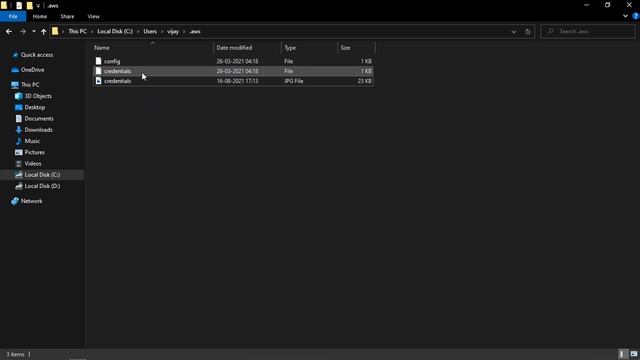640x360 pixels.
Task: Expand the ribbon with the chevron
Action: coord(625,16)
